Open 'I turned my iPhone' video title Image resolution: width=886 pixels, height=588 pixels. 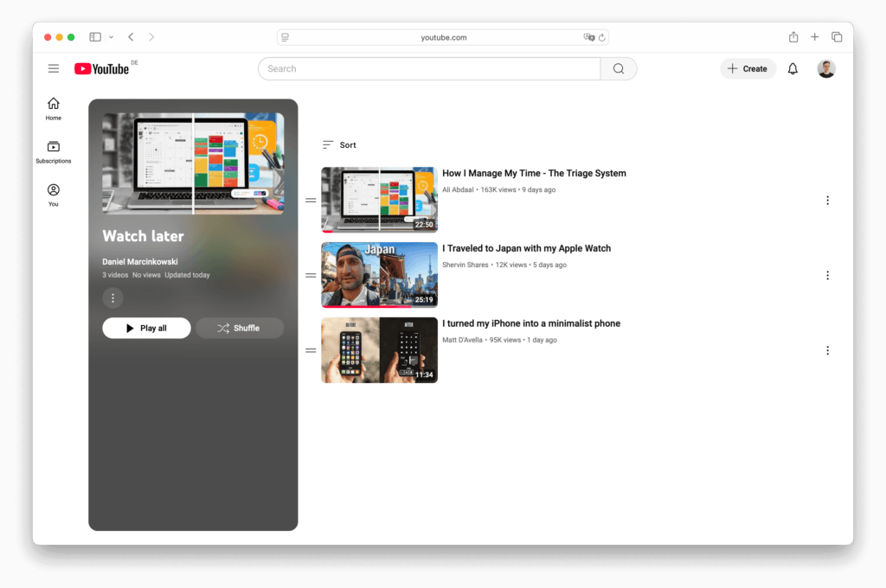(x=531, y=323)
